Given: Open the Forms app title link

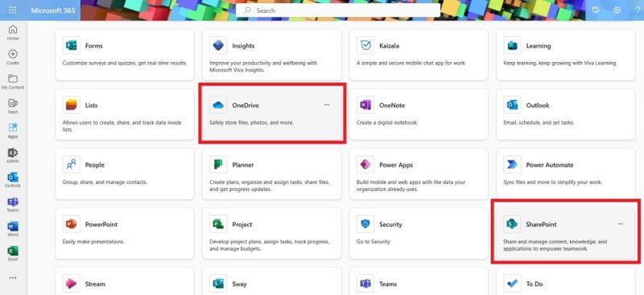Looking at the screenshot, I should pos(94,46).
